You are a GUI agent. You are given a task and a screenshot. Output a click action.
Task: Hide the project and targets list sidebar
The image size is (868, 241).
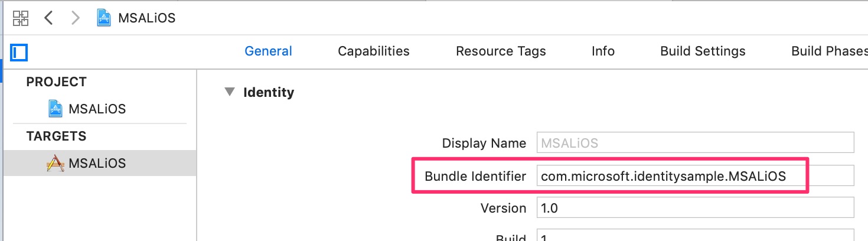(x=19, y=53)
